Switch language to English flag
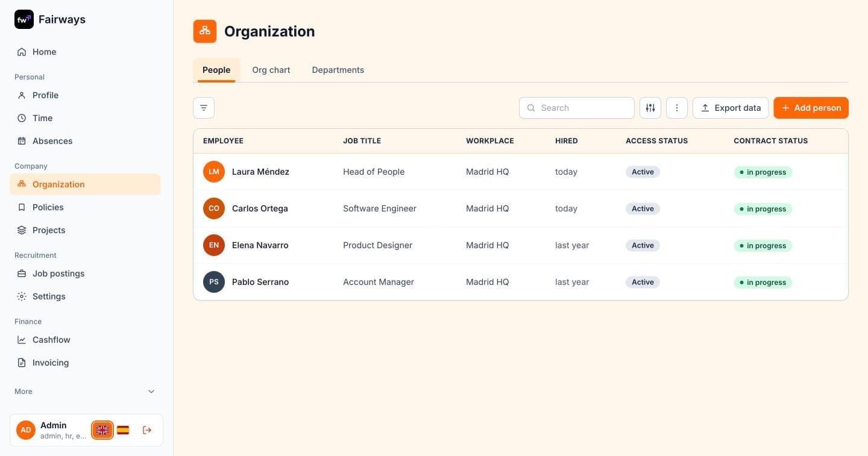The image size is (868, 456). [102, 430]
